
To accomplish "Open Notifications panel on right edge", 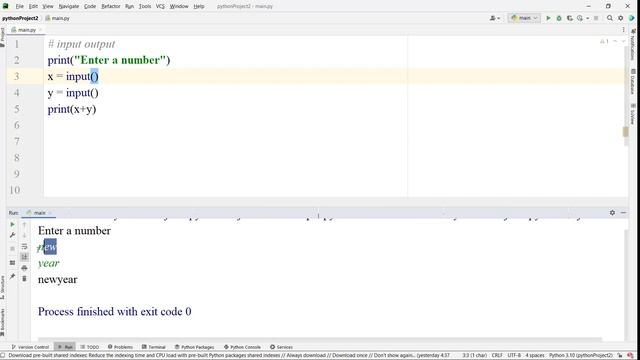I will (x=633, y=44).
